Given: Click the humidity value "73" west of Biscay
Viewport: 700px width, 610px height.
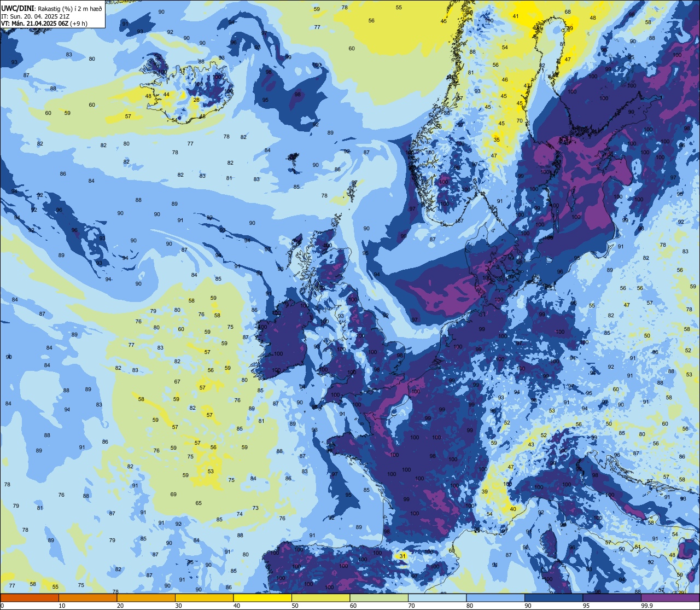Looking at the screenshot, I should (255, 508).
